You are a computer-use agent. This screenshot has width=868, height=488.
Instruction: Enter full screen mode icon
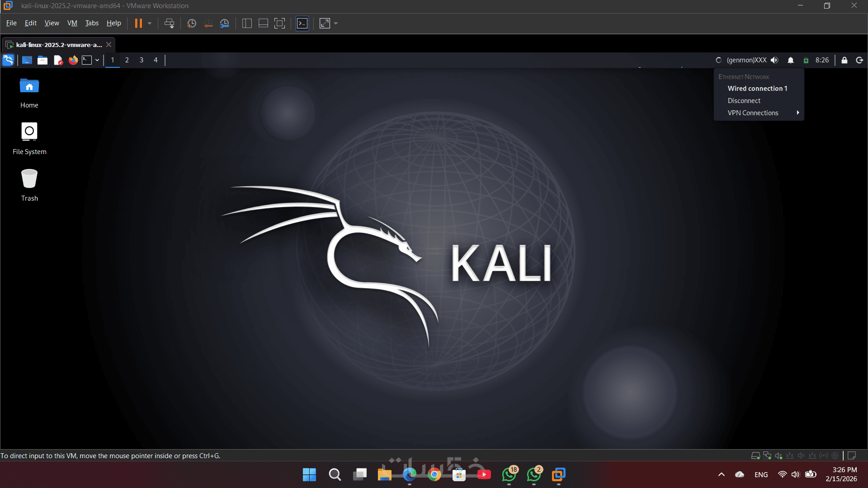[x=280, y=23]
